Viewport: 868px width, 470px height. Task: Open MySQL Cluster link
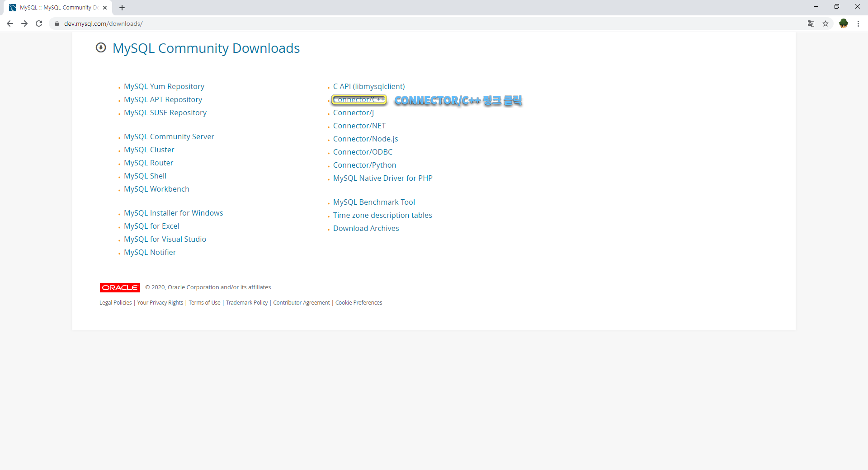click(x=149, y=150)
